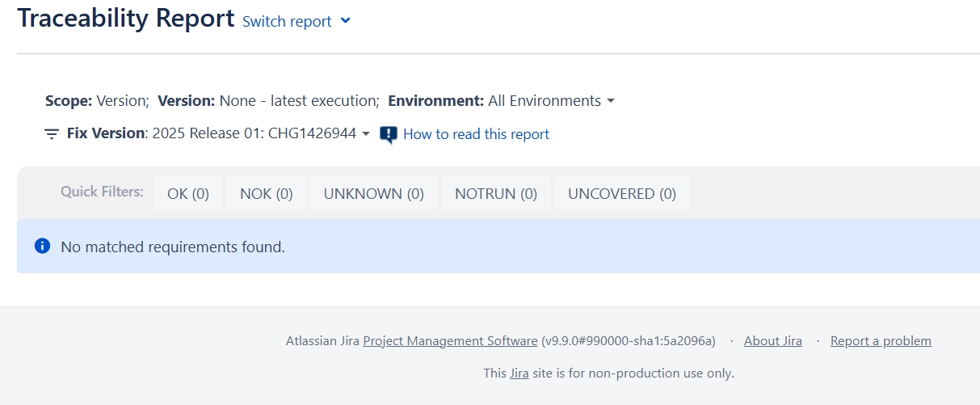This screenshot has height=405, width=980.
Task: Follow the Report a problem link
Action: [881, 341]
